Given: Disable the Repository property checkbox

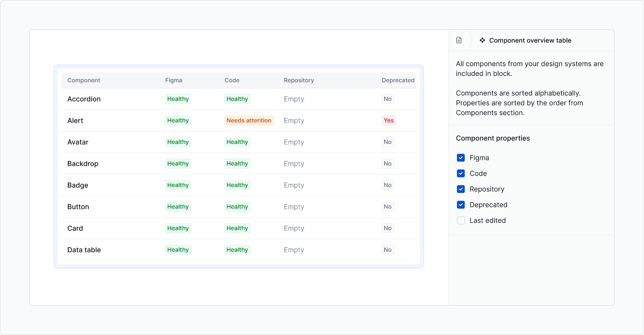Looking at the screenshot, I should [x=461, y=189].
